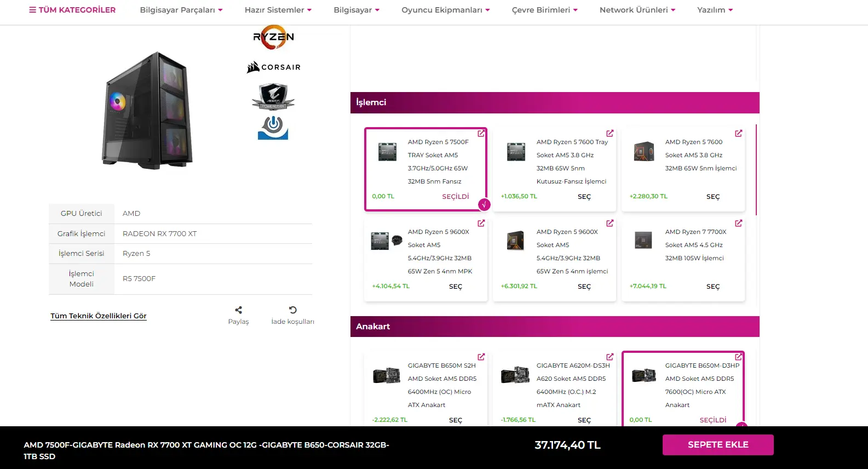Expand Hazır Sistemler dropdown menu
The width and height of the screenshot is (868, 469).
tap(278, 10)
